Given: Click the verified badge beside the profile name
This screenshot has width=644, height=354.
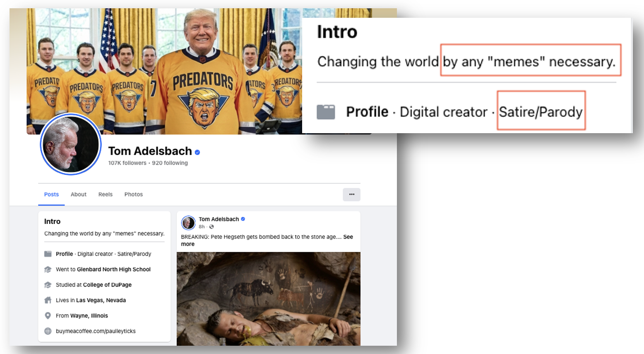Looking at the screenshot, I should (197, 152).
